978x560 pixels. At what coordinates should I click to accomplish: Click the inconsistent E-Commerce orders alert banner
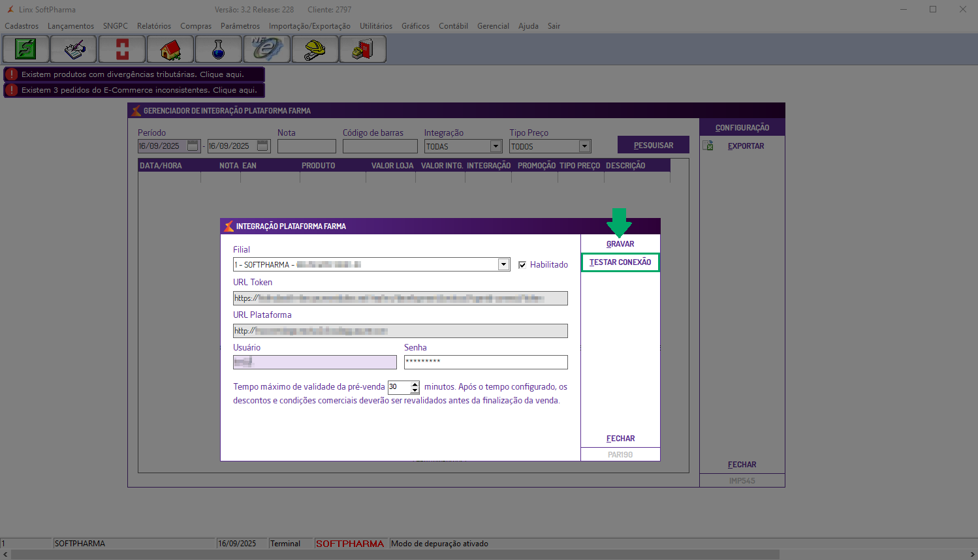[134, 90]
